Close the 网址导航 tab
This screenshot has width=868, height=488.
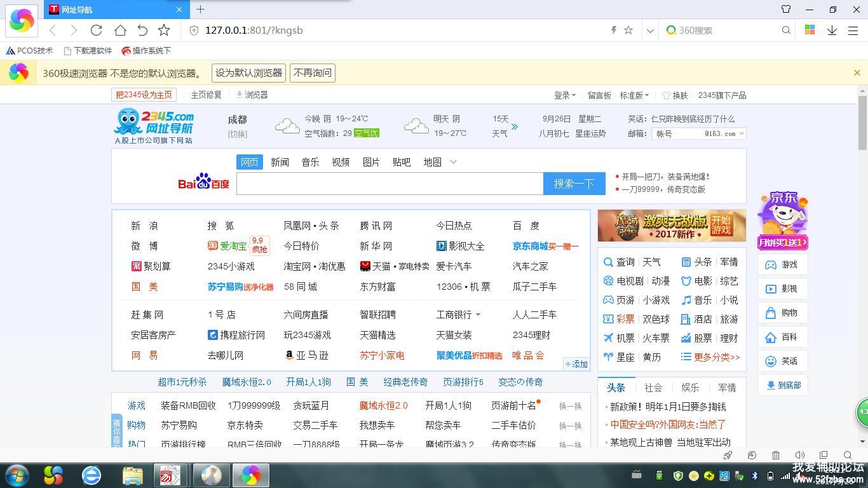click(x=179, y=10)
